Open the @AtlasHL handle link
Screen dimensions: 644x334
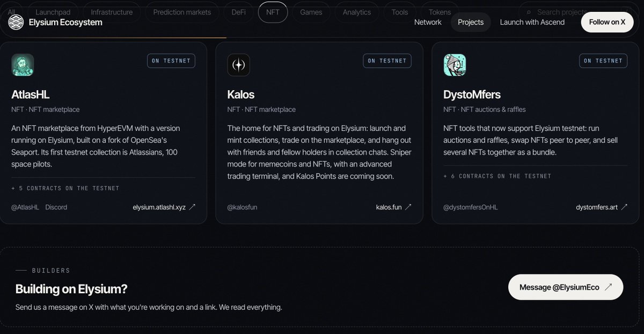pyautogui.click(x=25, y=207)
